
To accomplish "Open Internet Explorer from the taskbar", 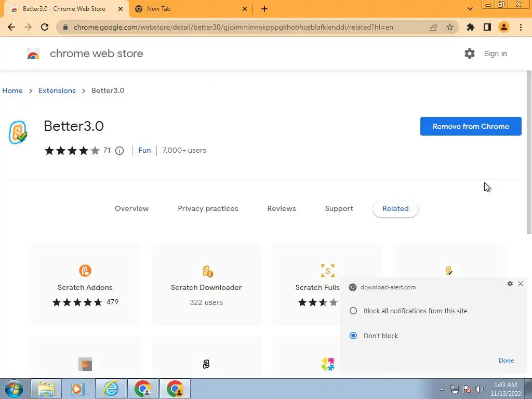I will pos(111,389).
